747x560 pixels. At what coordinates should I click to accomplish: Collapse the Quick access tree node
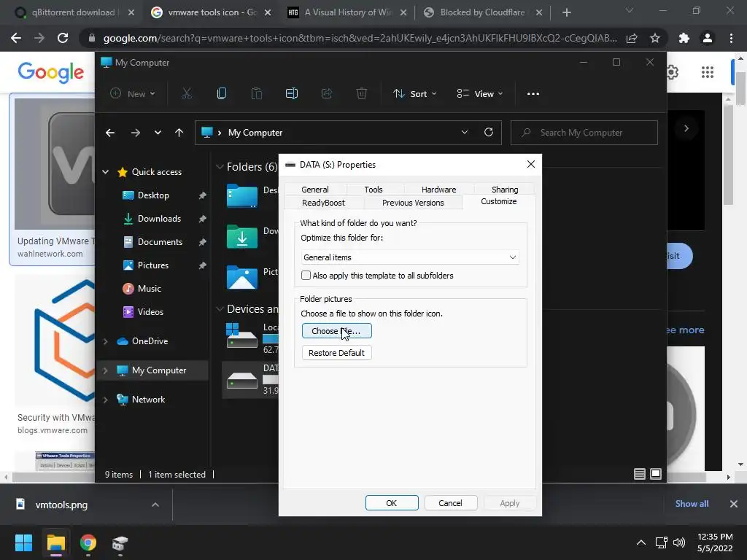click(x=106, y=172)
